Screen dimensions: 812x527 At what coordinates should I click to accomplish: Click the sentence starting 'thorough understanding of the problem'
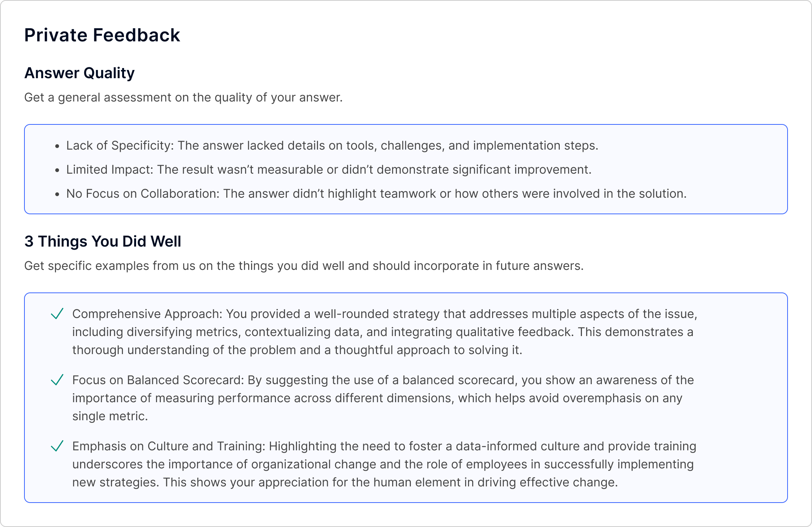point(297,350)
